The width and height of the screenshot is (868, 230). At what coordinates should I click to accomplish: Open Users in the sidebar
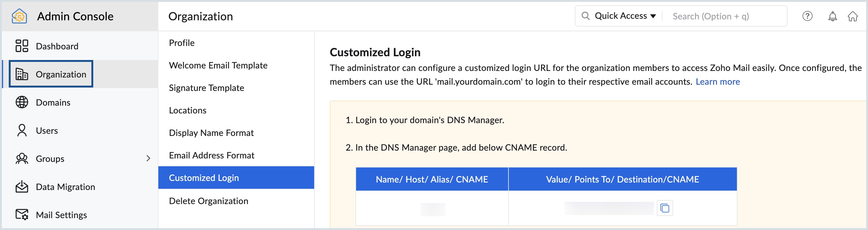pyautogui.click(x=47, y=130)
